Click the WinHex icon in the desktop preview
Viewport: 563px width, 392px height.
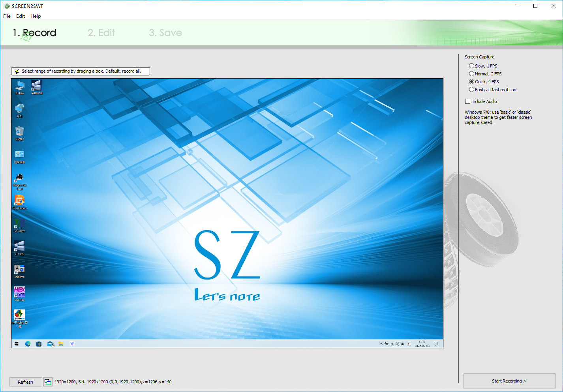19,293
